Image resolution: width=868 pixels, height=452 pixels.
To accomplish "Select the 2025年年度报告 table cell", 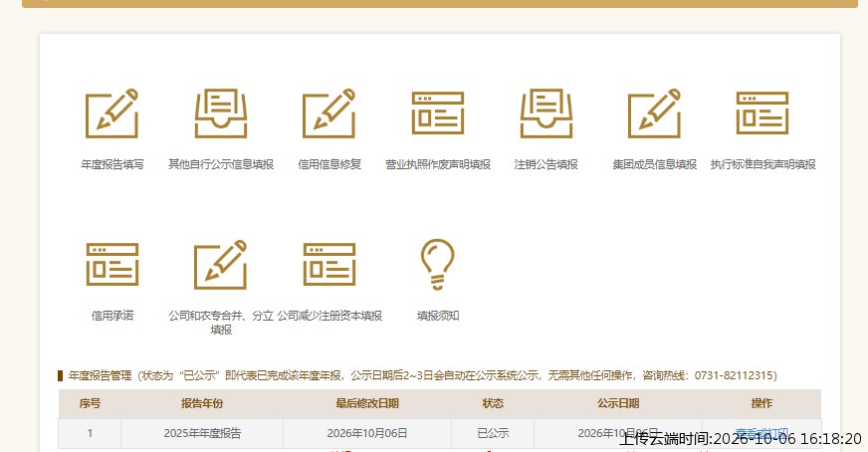I will pos(202,433).
